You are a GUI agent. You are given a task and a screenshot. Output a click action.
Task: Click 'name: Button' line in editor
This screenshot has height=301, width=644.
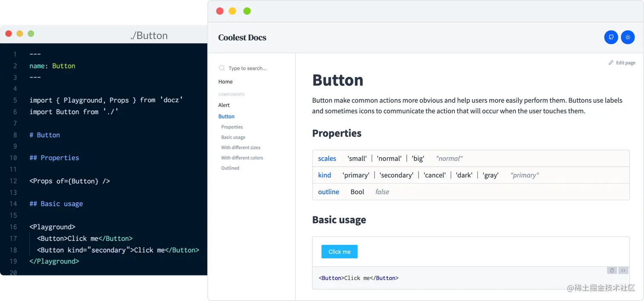pyautogui.click(x=52, y=66)
